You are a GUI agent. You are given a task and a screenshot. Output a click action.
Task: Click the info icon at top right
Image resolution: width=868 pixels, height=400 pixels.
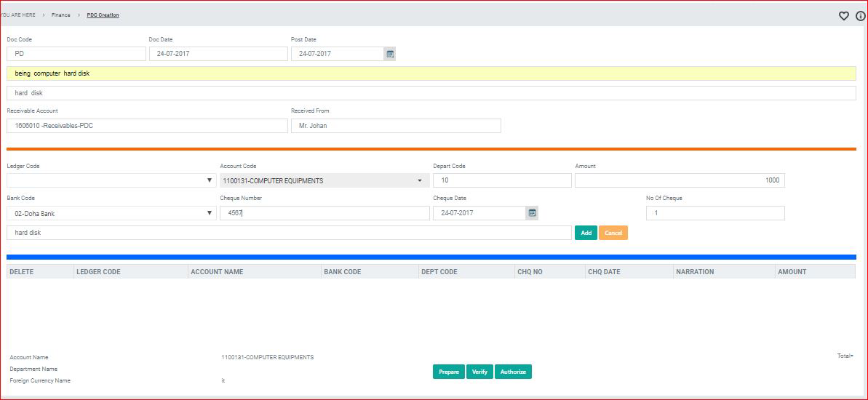tap(860, 16)
